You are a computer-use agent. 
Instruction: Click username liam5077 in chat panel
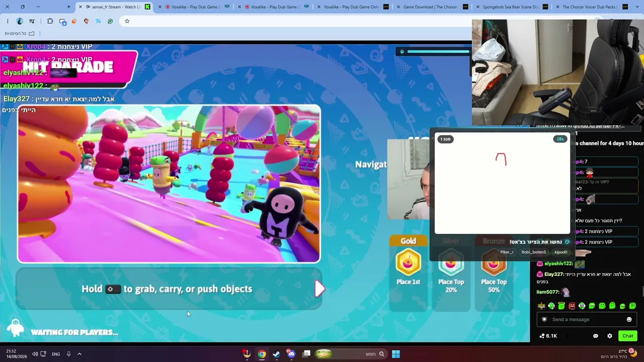click(548, 292)
